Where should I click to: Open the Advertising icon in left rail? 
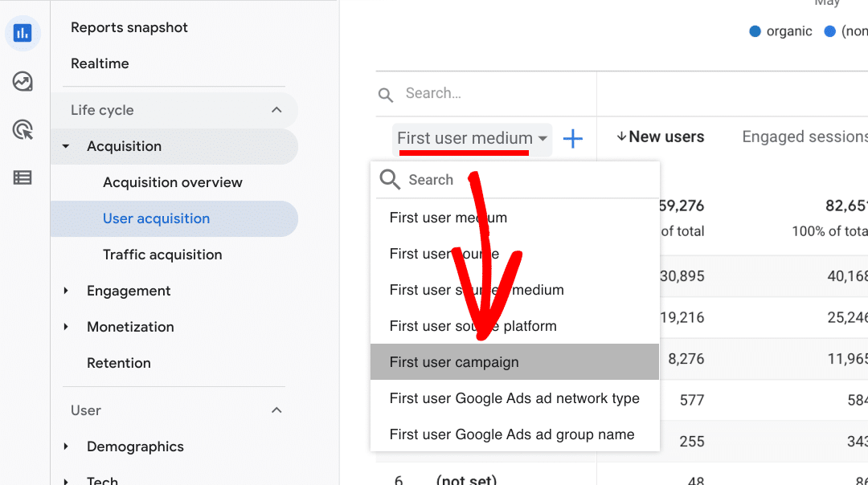23,129
